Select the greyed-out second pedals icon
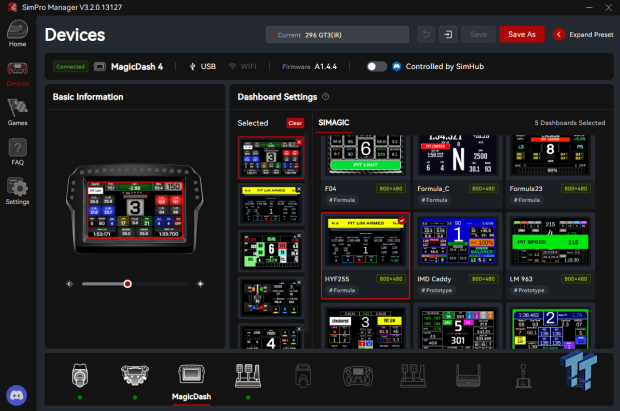The height and width of the screenshot is (411, 620). [x=413, y=375]
